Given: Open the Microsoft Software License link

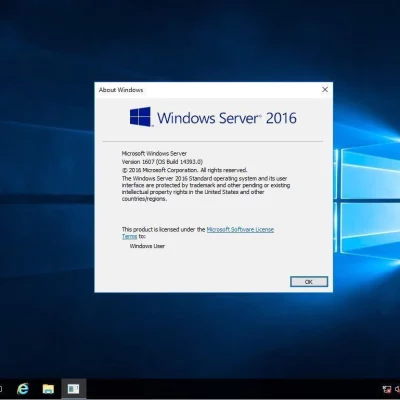Looking at the screenshot, I should pos(240,229).
